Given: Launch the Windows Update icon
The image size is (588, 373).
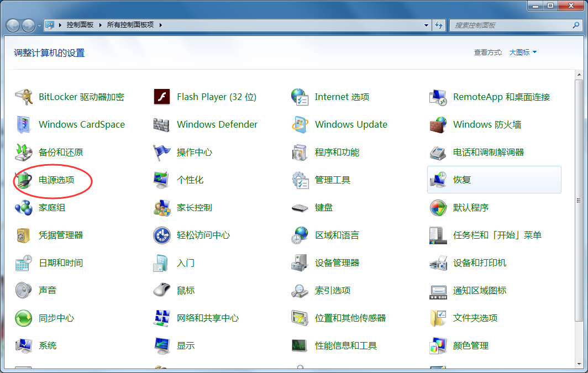Looking at the screenshot, I should click(x=300, y=124).
